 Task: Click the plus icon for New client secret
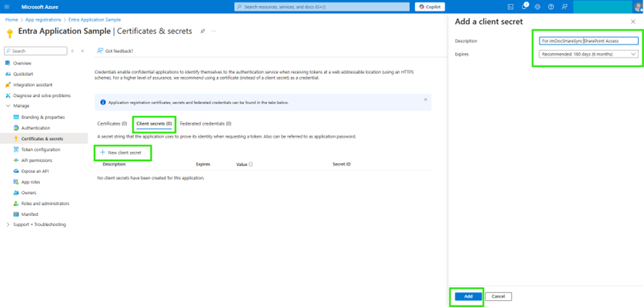(103, 153)
